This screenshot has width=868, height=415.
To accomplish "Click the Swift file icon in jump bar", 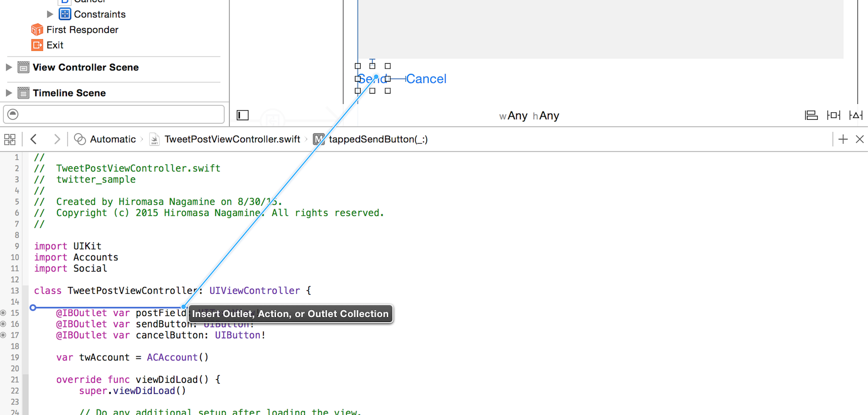I will coord(154,139).
